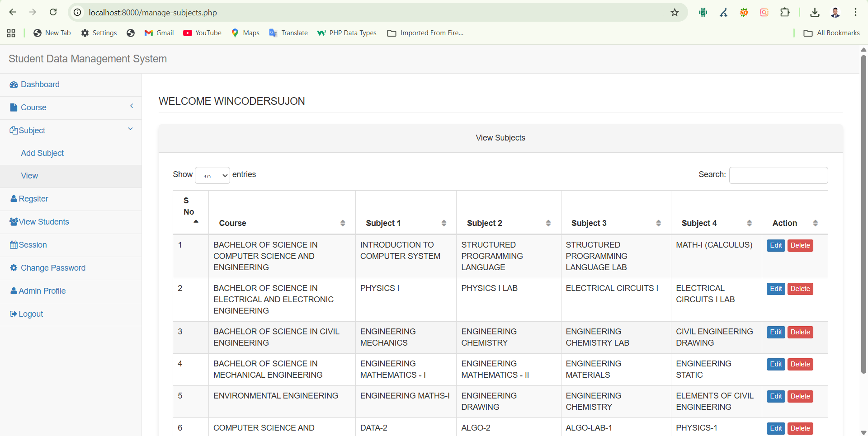
Task: Click the Change Password gear icon
Action: pyautogui.click(x=14, y=268)
